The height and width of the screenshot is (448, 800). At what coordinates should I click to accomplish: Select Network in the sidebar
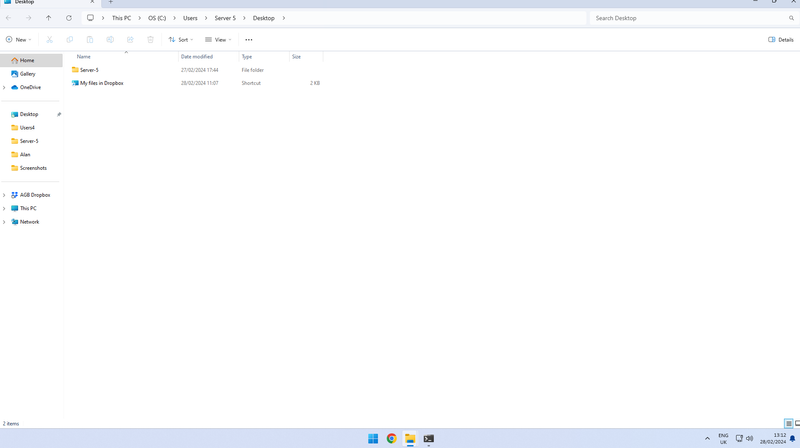tap(32, 222)
